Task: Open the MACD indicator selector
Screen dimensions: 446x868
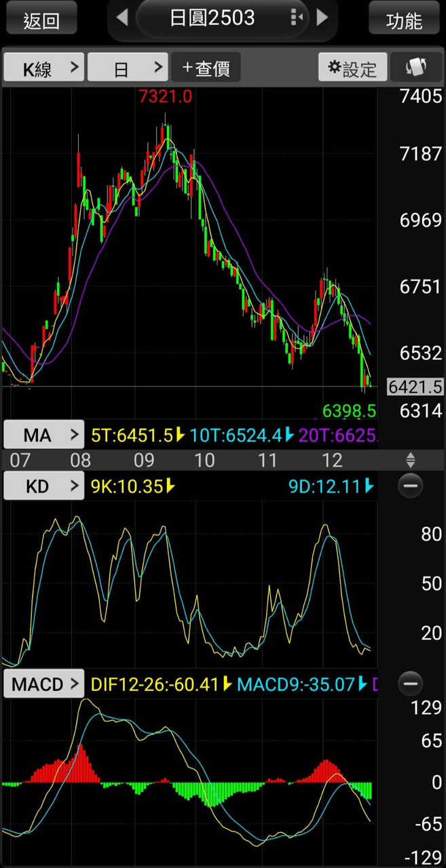Action: (44, 684)
